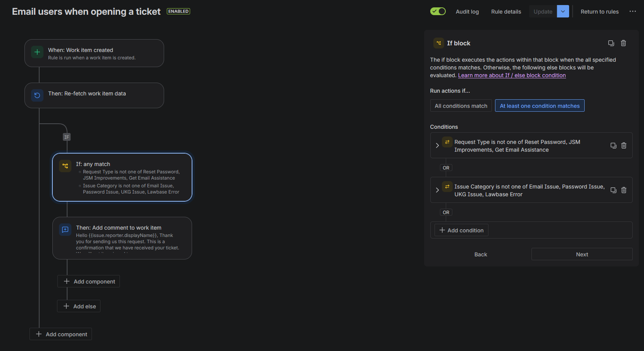Duplicate the Request Type condition
The height and width of the screenshot is (351, 644).
tap(613, 145)
